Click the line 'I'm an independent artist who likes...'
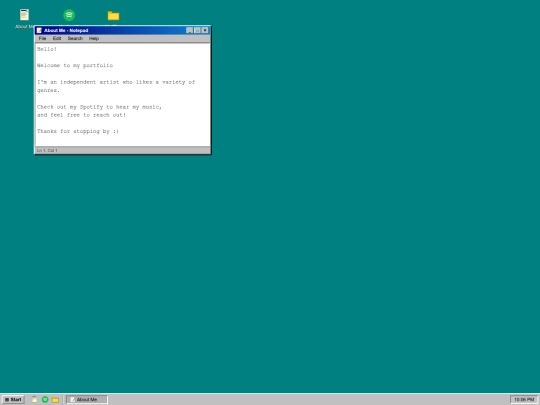The image size is (540, 405). coord(116,82)
